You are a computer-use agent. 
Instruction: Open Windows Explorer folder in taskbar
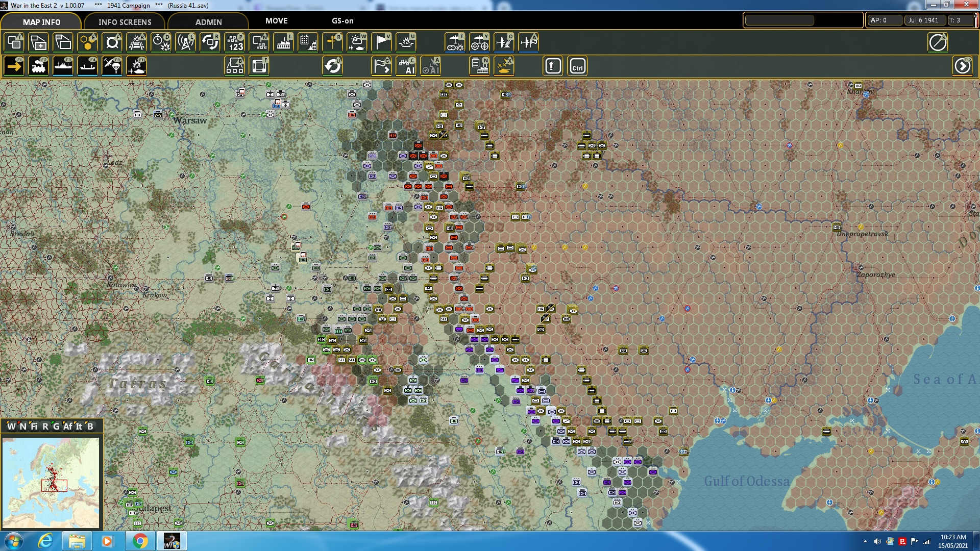point(77,541)
